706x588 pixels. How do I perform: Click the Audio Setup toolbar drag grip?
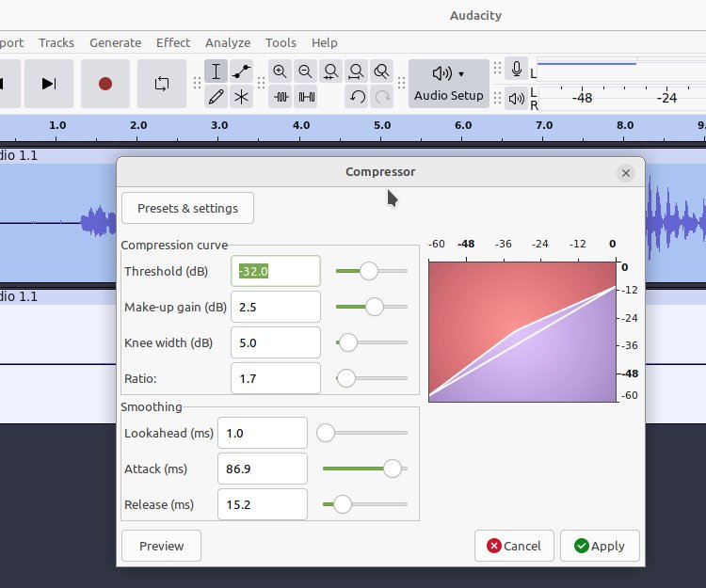[401, 83]
